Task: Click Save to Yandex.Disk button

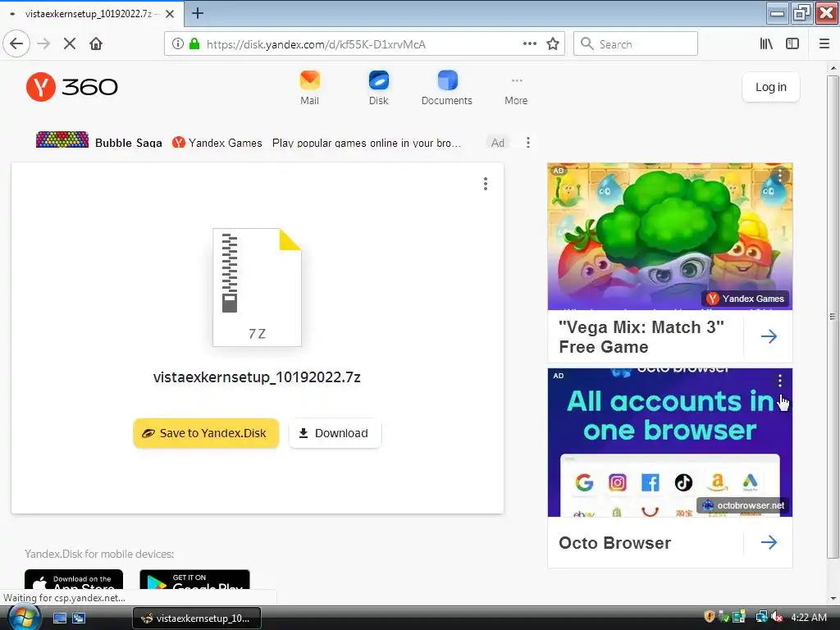Action: [206, 433]
